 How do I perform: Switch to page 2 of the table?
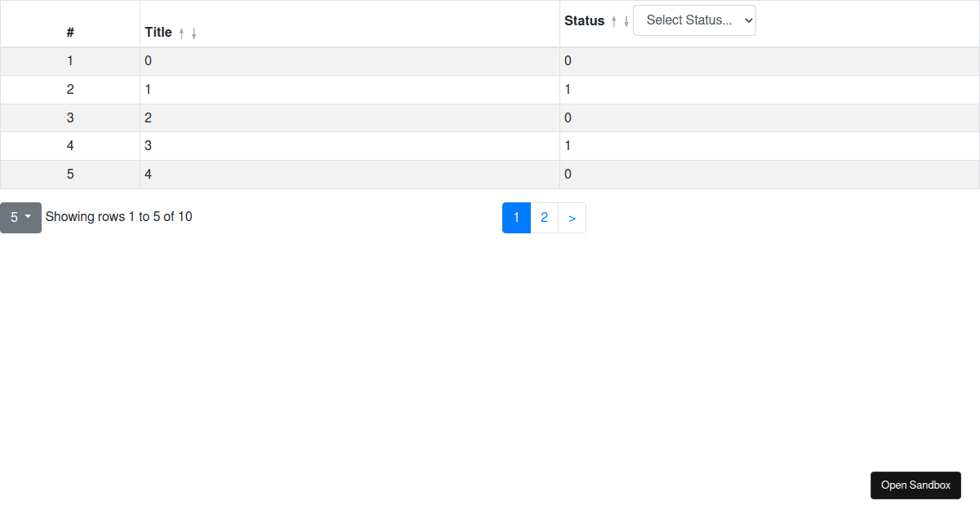click(544, 217)
